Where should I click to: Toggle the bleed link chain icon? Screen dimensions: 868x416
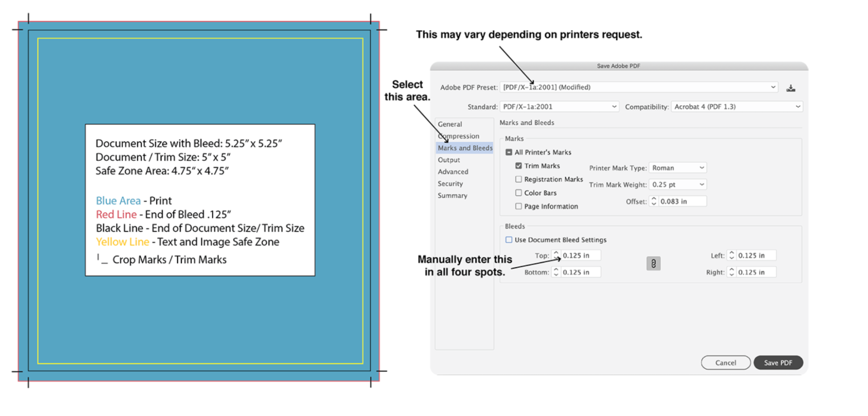(x=653, y=263)
